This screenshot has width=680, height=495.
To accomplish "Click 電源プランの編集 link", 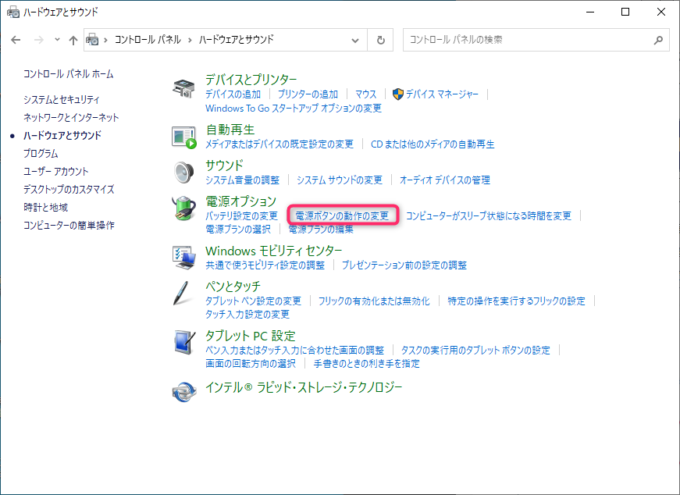I will 321,229.
